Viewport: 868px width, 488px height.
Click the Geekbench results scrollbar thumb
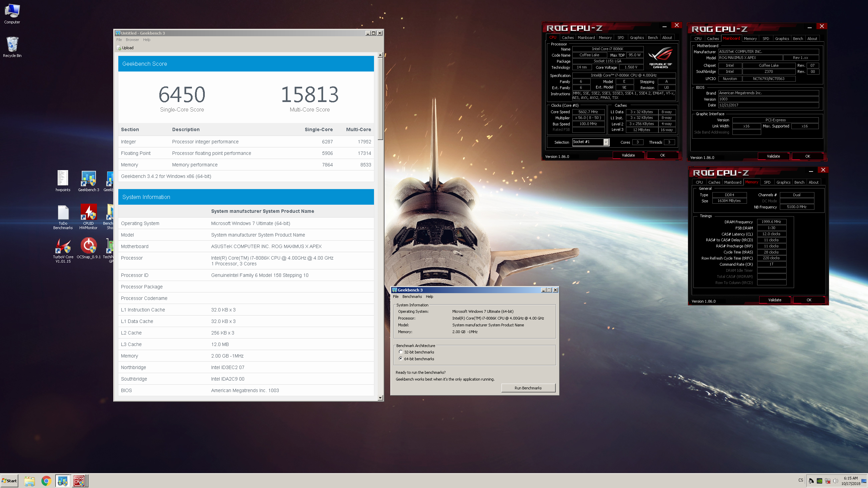(380, 99)
